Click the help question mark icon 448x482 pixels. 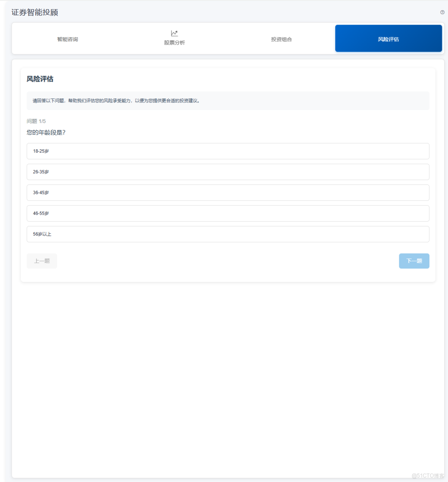pyautogui.click(x=442, y=12)
